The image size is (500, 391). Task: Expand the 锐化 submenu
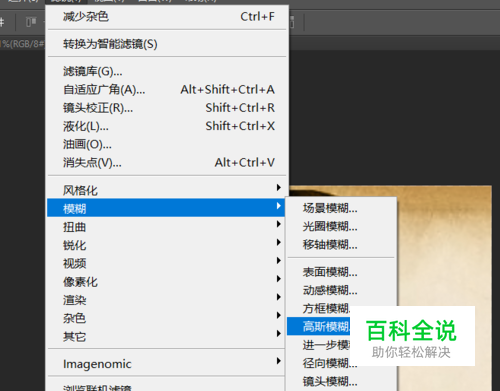coord(166,245)
